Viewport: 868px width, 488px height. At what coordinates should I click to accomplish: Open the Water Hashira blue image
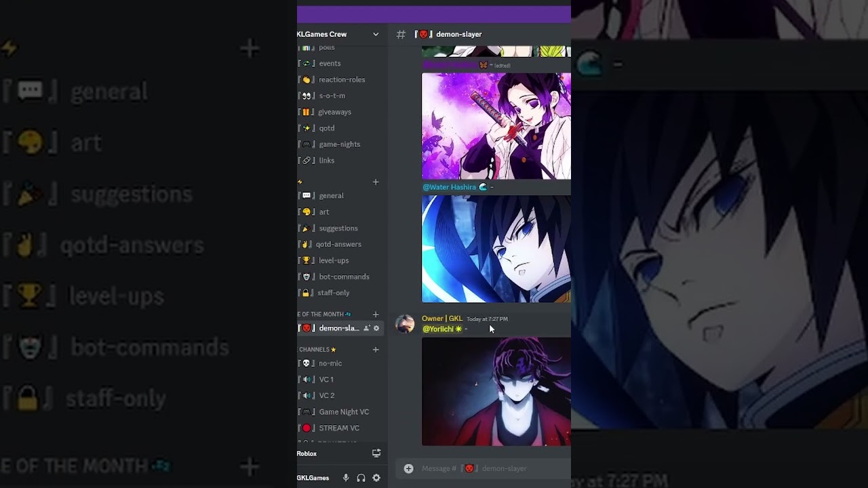496,249
